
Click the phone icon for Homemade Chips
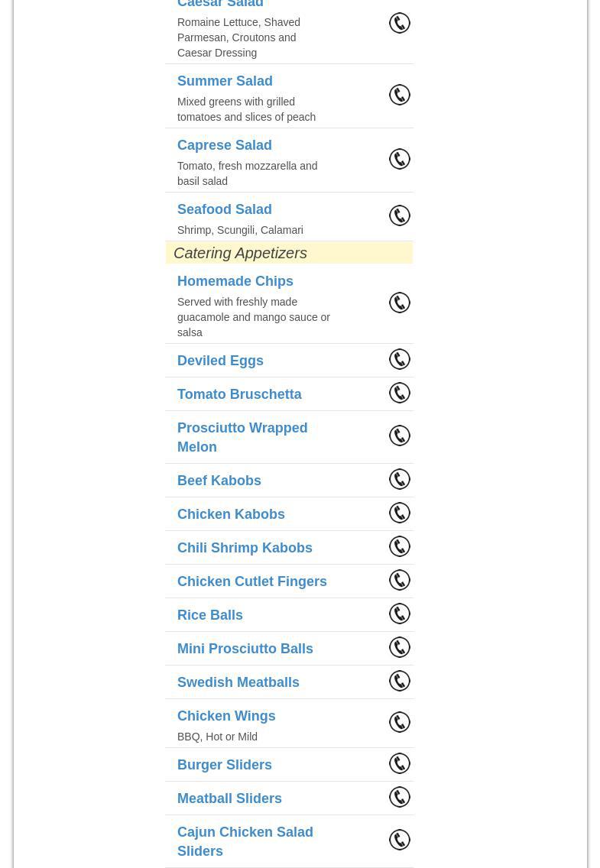(400, 303)
